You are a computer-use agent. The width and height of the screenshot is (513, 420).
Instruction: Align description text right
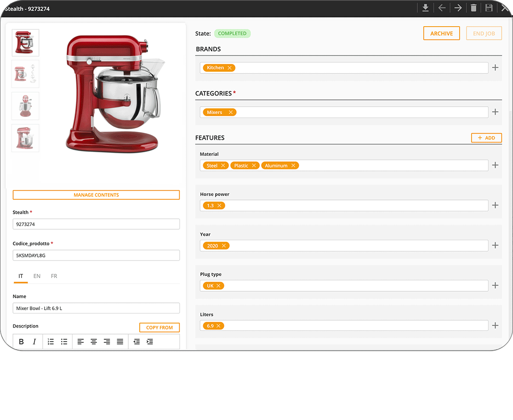pyautogui.click(x=107, y=341)
